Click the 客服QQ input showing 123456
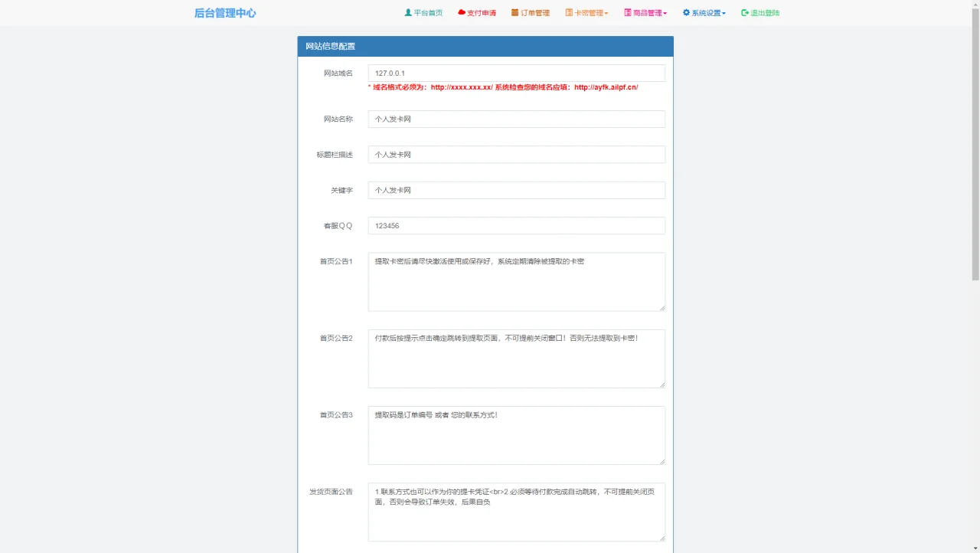This screenshot has width=980, height=553. (x=516, y=225)
